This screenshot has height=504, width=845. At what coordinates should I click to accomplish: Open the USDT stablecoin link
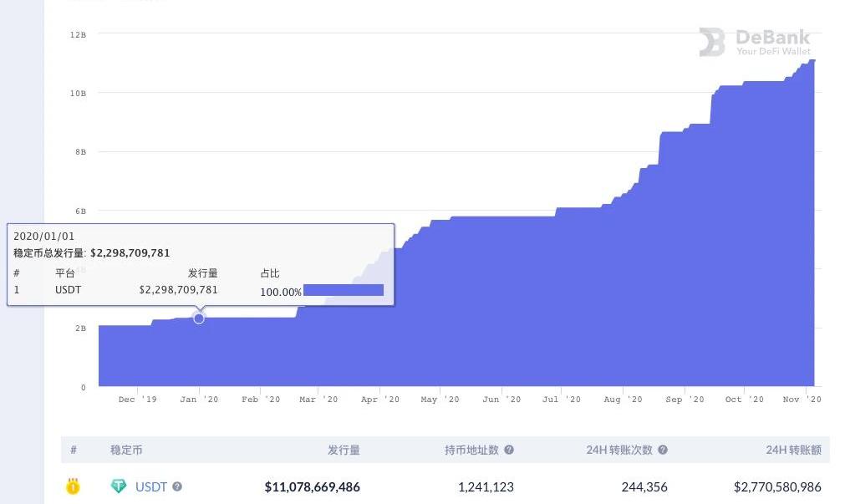(x=151, y=486)
